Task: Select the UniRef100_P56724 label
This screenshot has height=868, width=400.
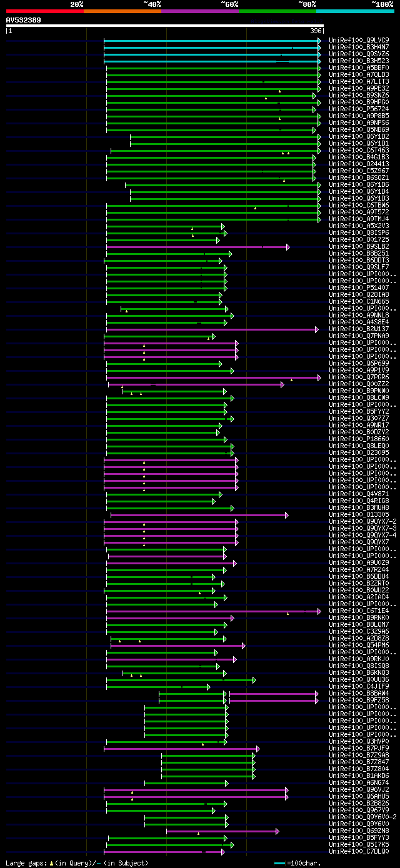Action: click(x=359, y=109)
